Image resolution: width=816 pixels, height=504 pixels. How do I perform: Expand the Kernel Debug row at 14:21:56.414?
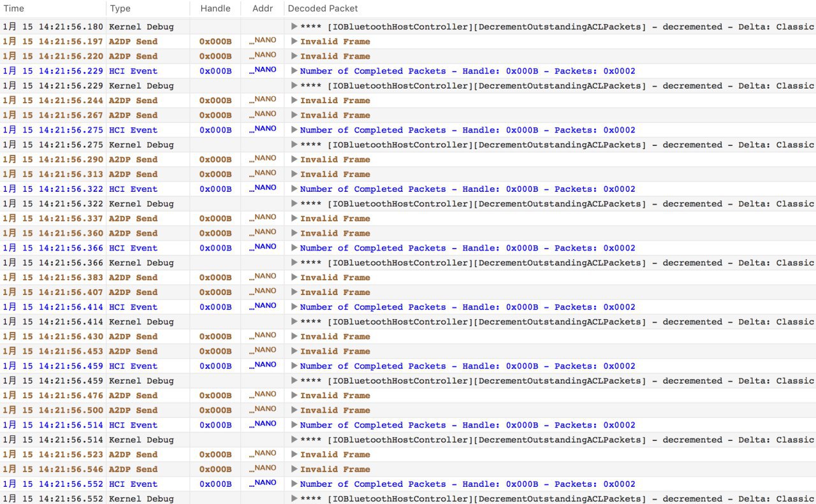pyautogui.click(x=294, y=322)
